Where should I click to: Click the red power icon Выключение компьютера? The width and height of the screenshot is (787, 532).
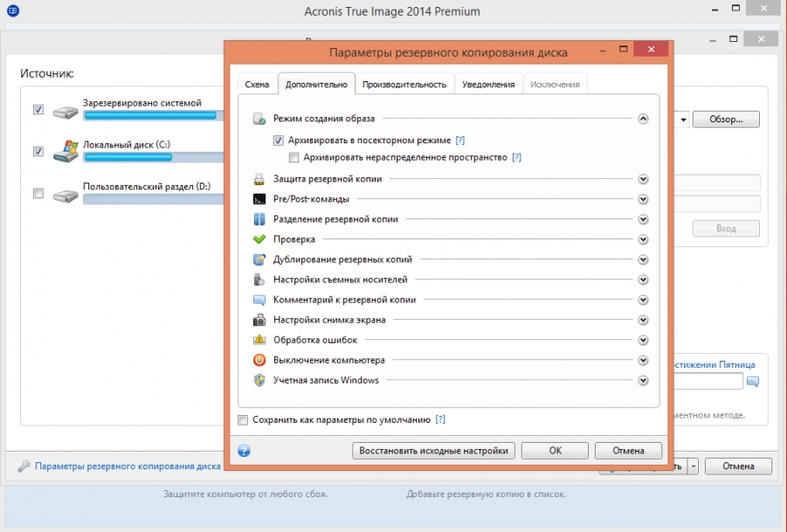(x=259, y=360)
